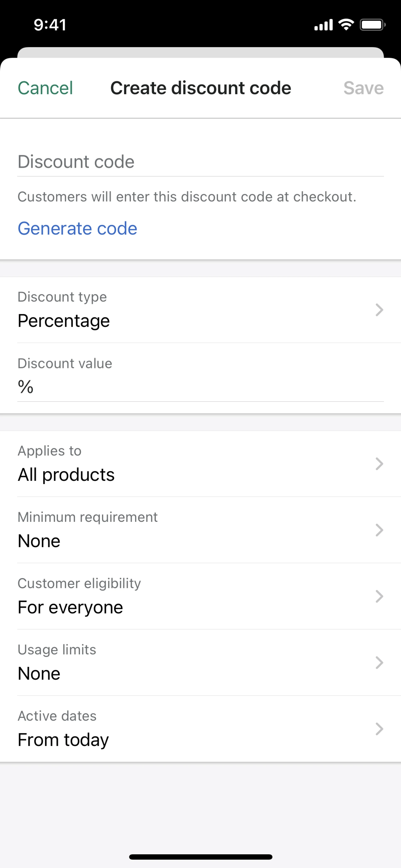Tap the battery icon in status bar
This screenshot has width=401, height=868.
372,25
